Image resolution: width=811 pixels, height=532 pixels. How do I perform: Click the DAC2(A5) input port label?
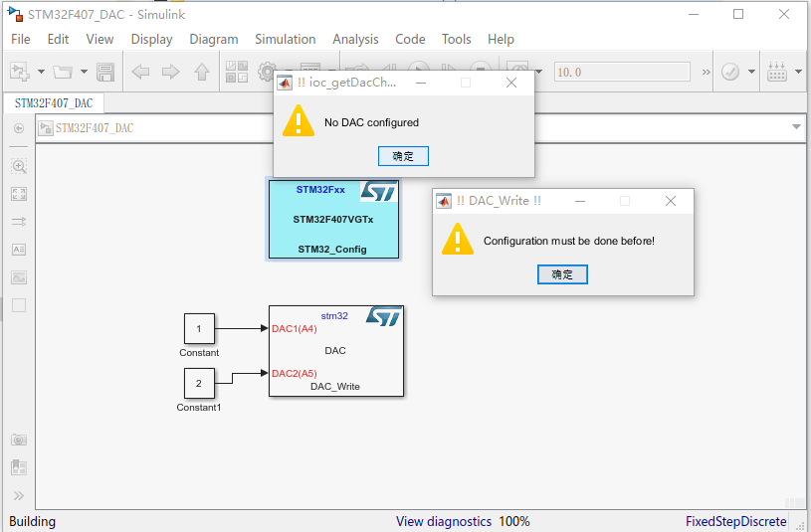[x=295, y=373]
